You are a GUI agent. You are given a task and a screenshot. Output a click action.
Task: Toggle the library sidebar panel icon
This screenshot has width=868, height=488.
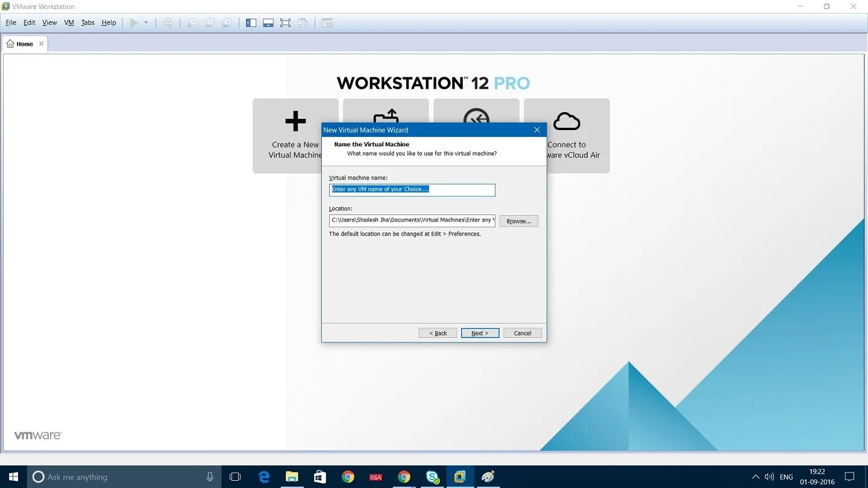pos(251,23)
